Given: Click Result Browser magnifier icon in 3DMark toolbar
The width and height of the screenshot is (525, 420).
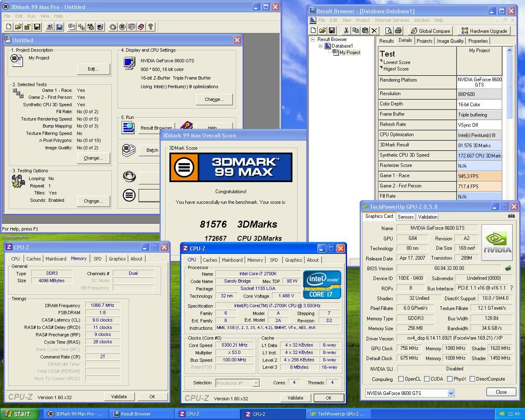Looking at the screenshot, I should (x=59, y=27).
